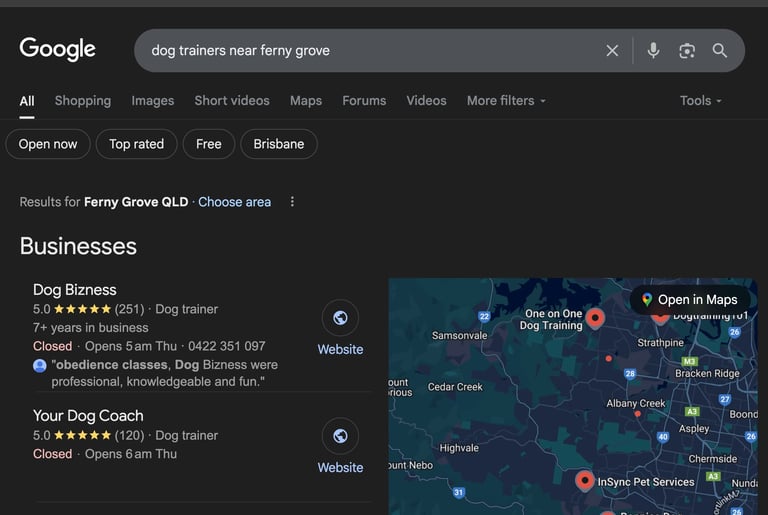Click into the search box text
This screenshot has height=515, width=768.
pos(240,50)
